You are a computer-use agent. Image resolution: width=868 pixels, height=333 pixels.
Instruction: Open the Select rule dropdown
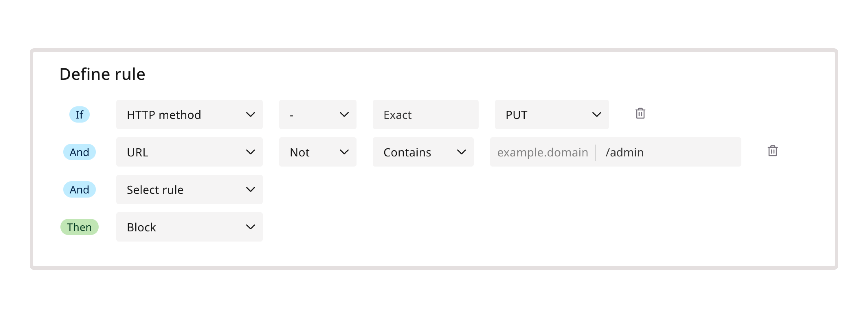click(189, 189)
